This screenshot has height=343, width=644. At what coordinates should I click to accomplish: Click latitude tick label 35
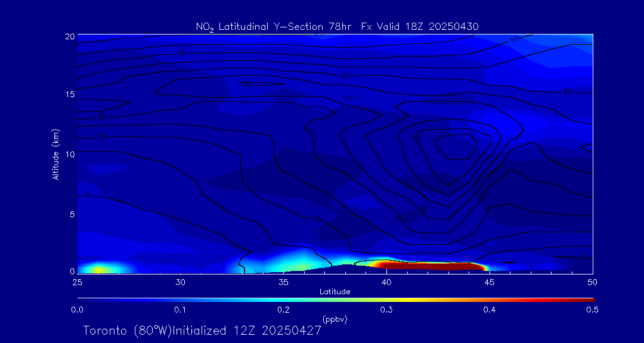[x=283, y=282]
